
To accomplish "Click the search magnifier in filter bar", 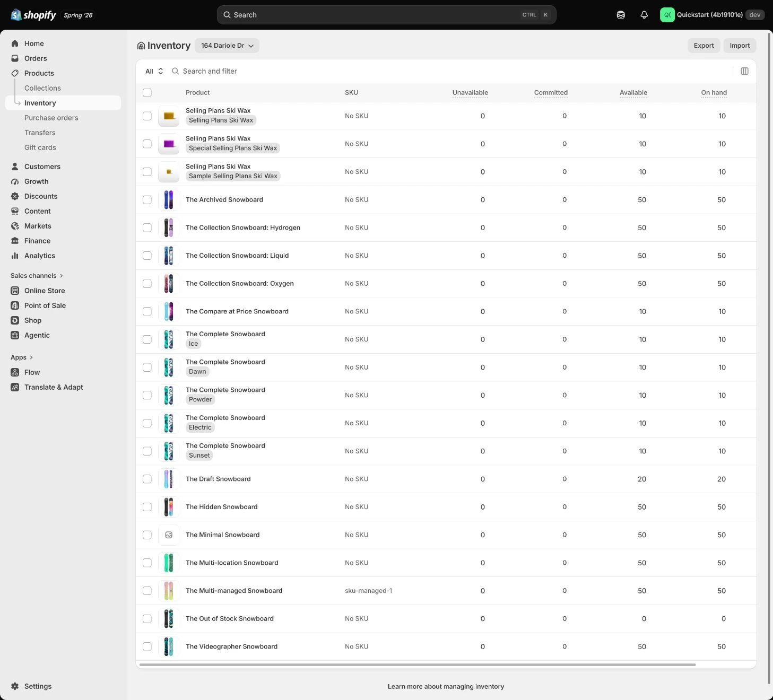I will pyautogui.click(x=175, y=71).
